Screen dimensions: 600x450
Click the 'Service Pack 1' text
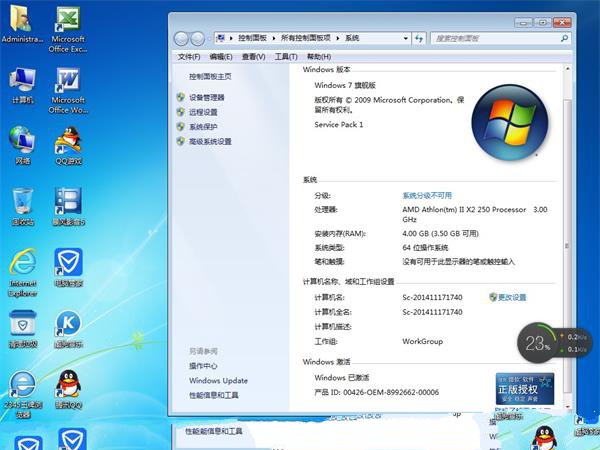339,124
